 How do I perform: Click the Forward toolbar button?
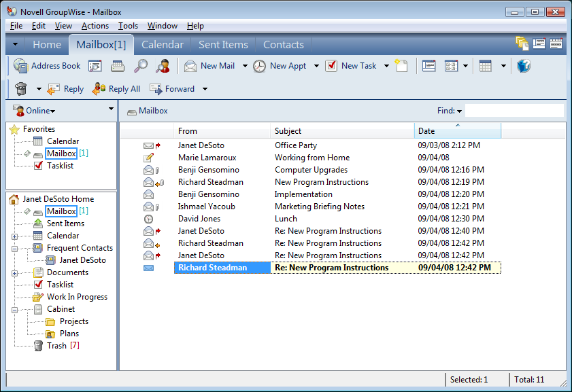click(x=172, y=89)
